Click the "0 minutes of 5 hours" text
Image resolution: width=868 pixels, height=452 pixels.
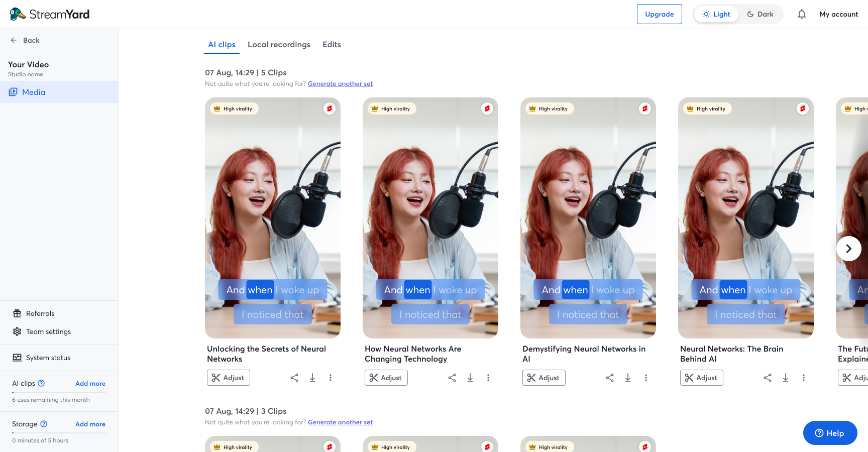[40, 440]
